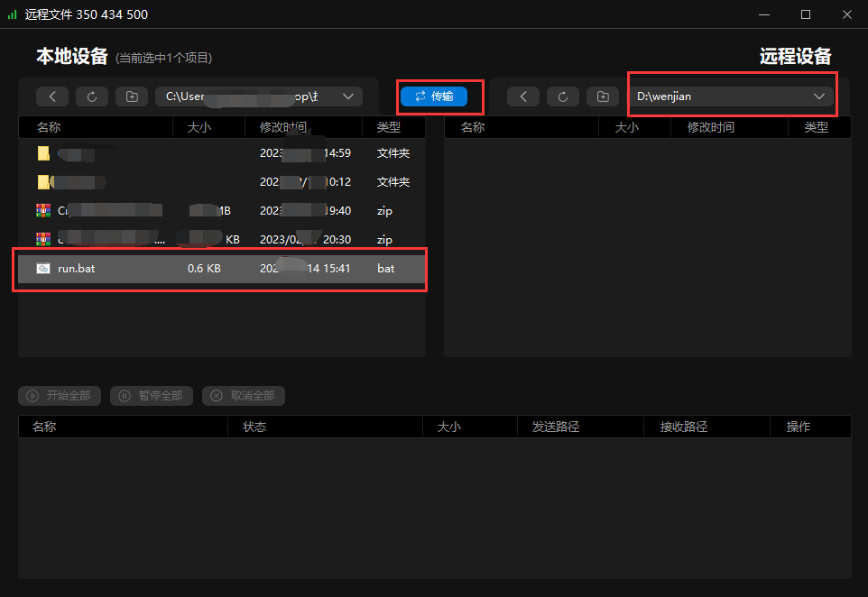Click the 开始全部 button
Screen dimensions: 868x597
(59, 396)
